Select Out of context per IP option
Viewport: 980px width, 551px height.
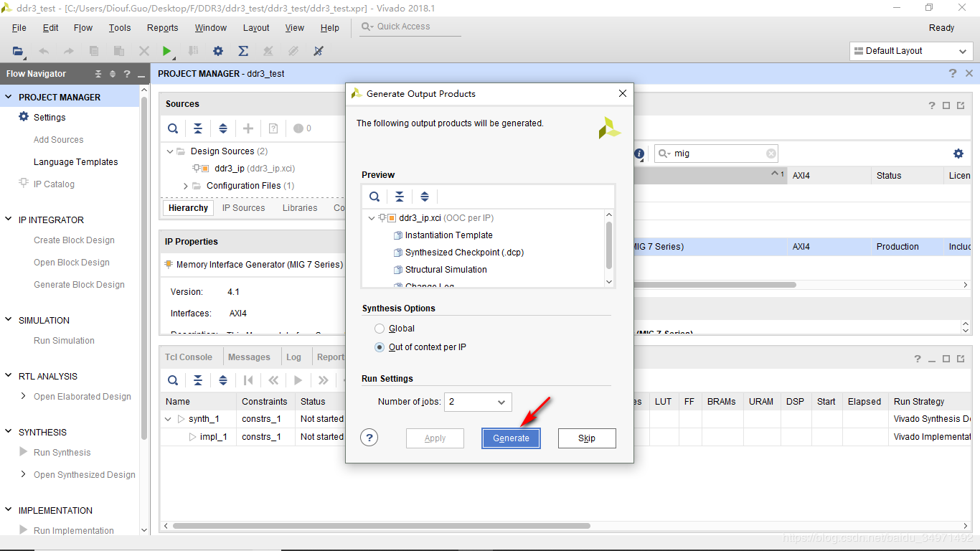pyautogui.click(x=380, y=347)
